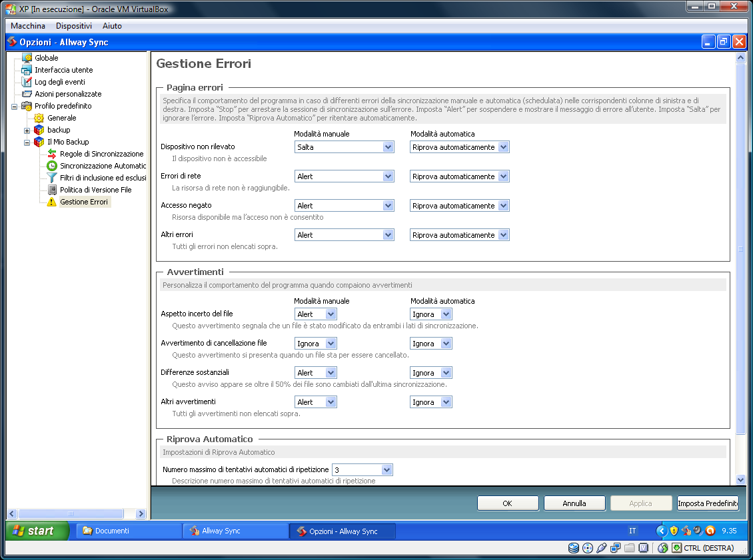Click the Azioni personalizzate icon
Image resolution: width=753 pixels, height=560 pixels.
27,94
